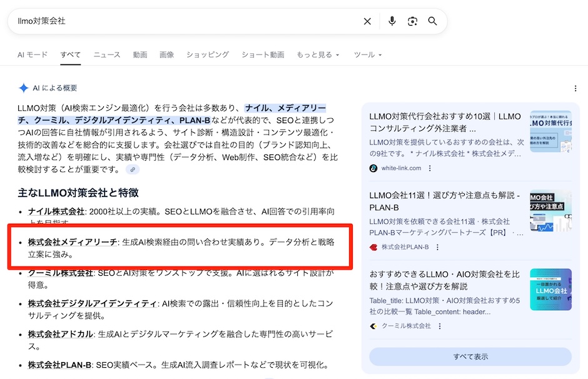Open the ショート動画 tab

pyautogui.click(x=263, y=55)
